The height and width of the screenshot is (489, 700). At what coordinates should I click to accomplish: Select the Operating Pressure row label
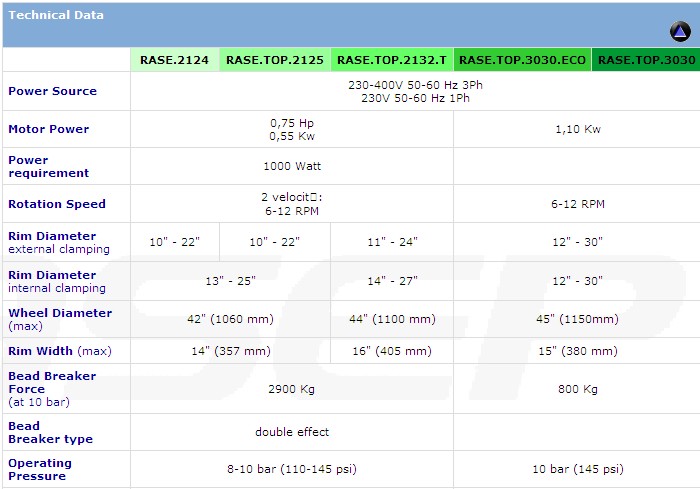click(x=40, y=469)
